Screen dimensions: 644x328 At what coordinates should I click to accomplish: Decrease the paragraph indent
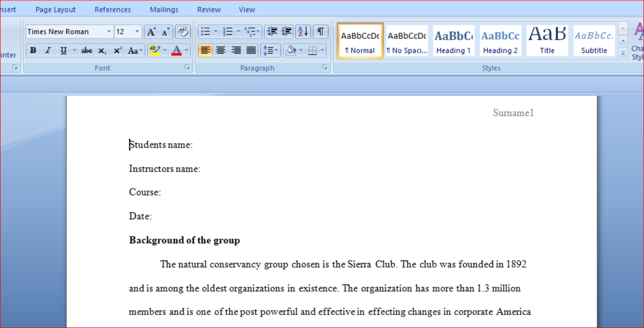pos(272,32)
